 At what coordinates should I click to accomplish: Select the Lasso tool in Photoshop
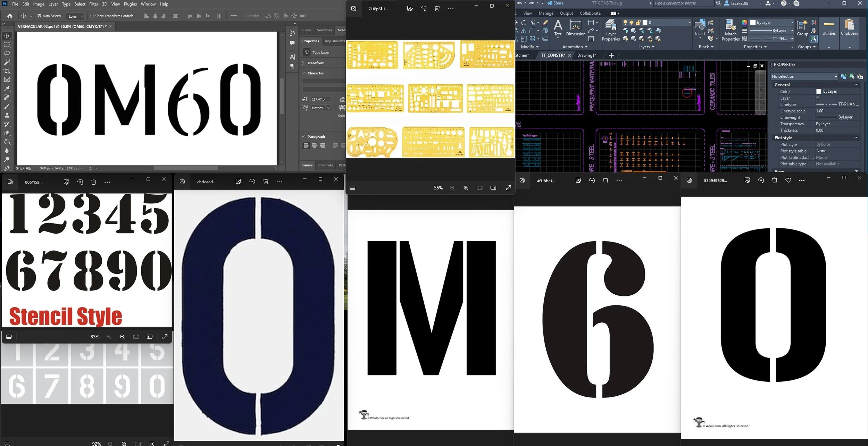7,53
